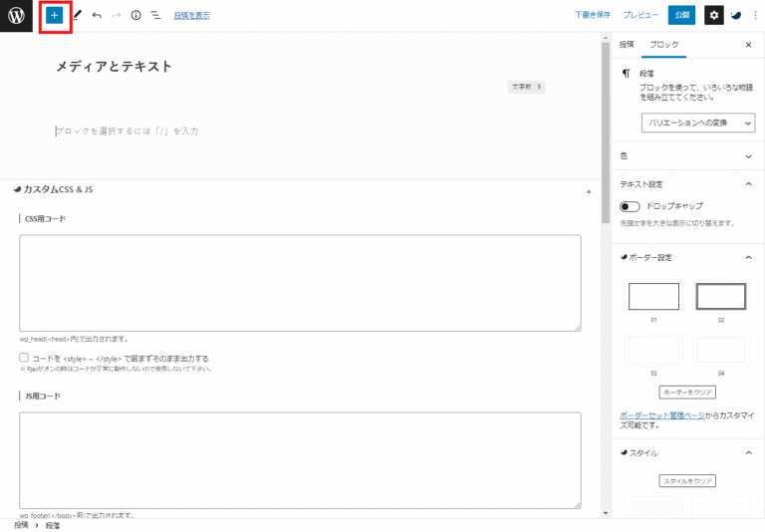Select the pencil edit tool

(x=77, y=16)
